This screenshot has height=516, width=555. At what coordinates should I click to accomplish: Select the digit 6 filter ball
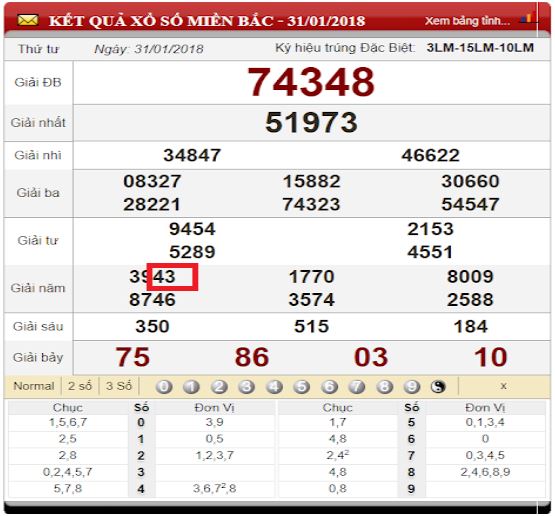(x=329, y=386)
